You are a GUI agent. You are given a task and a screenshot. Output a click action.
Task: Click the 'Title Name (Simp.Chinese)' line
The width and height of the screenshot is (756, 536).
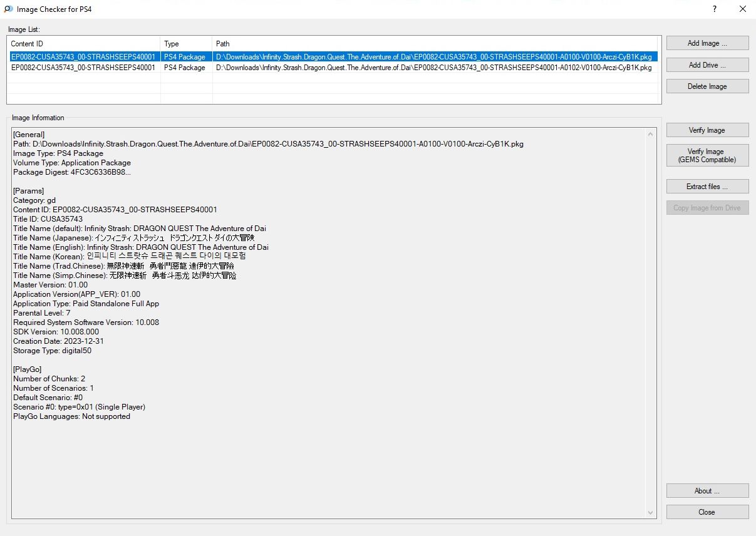tap(125, 276)
